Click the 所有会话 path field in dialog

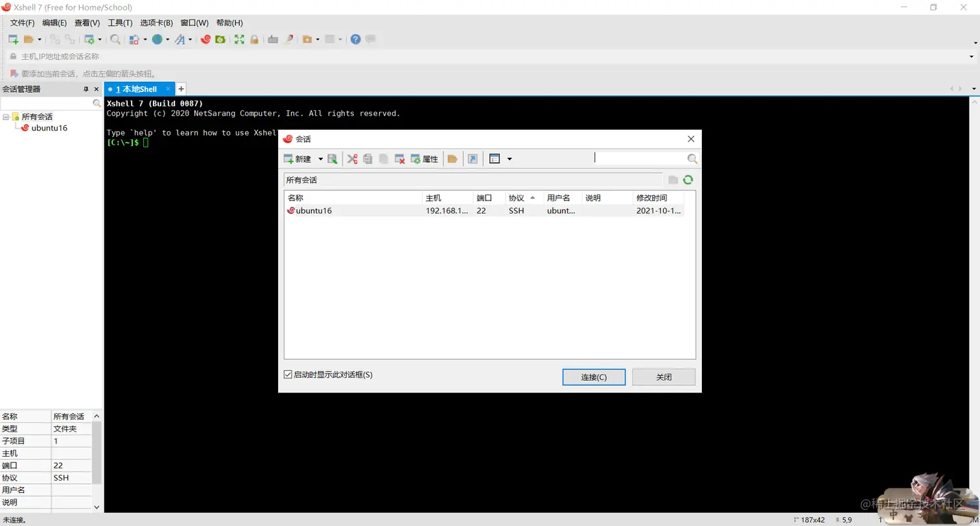473,180
